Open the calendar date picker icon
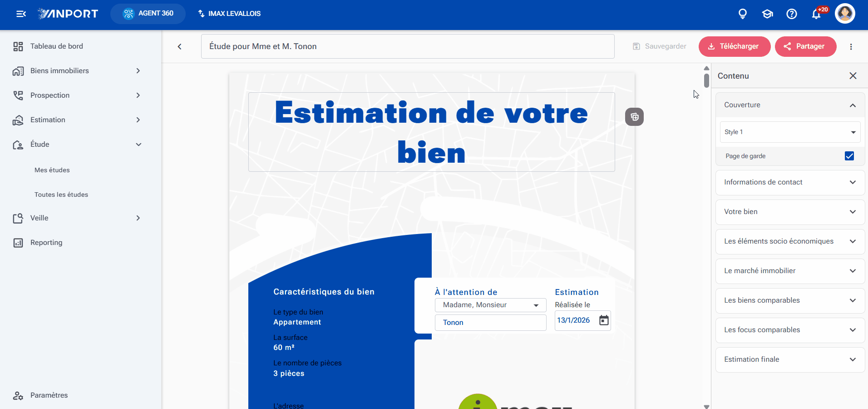868x409 pixels. 604,320
